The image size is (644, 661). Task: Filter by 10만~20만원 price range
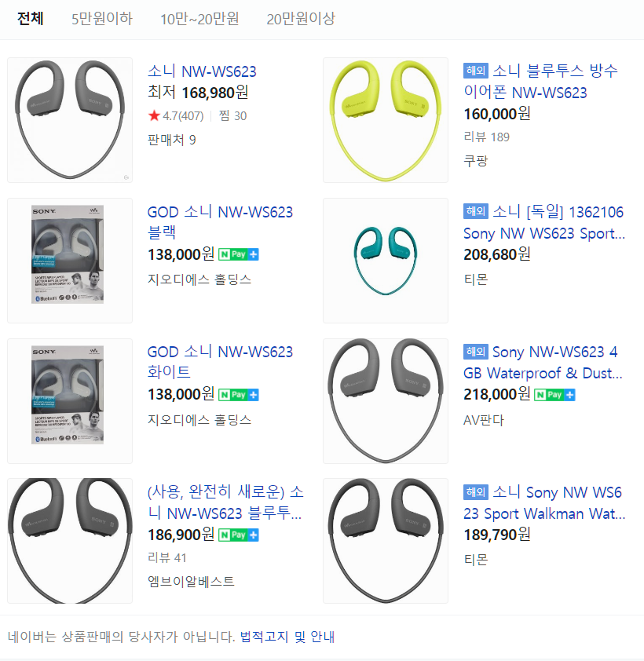(x=199, y=19)
